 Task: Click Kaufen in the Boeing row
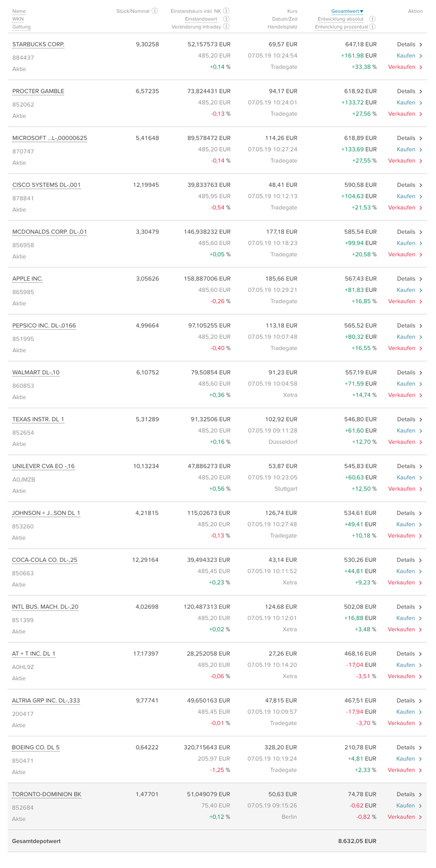click(x=405, y=759)
